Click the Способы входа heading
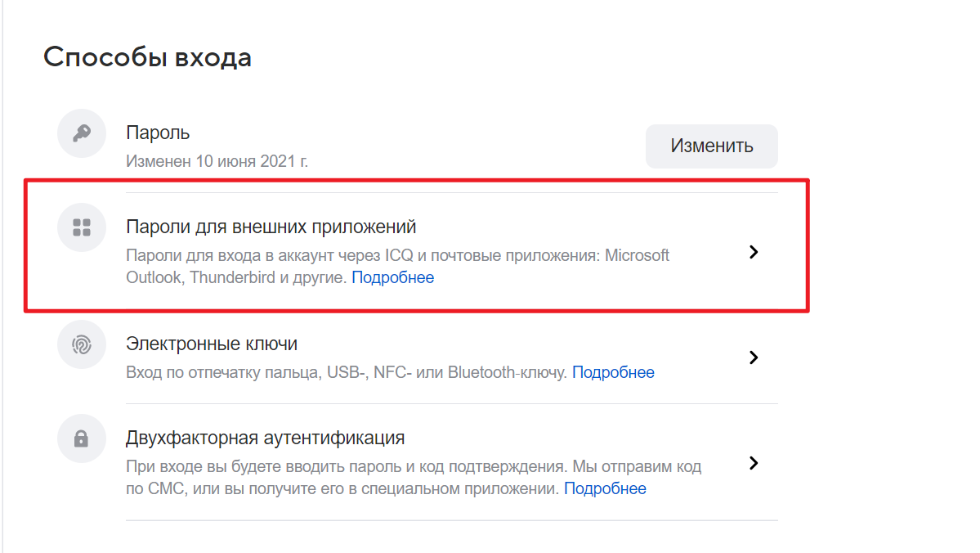 (147, 57)
